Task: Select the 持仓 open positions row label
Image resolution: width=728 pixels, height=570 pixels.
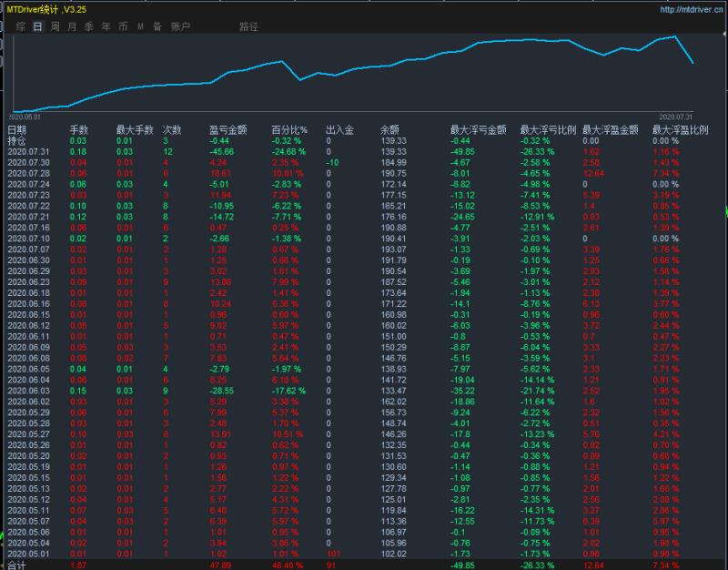Action: click(x=16, y=140)
